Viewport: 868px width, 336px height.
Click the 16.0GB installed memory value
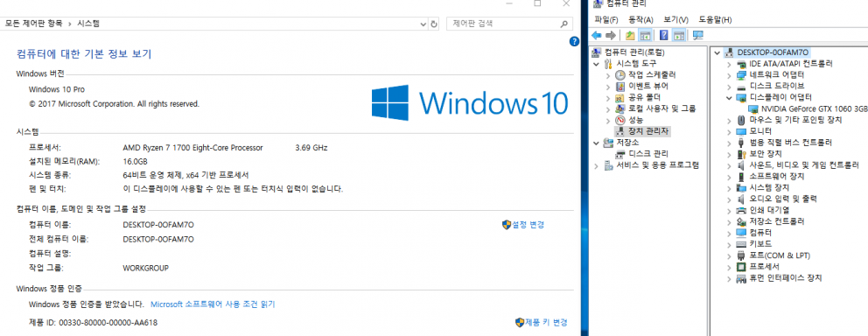135,162
